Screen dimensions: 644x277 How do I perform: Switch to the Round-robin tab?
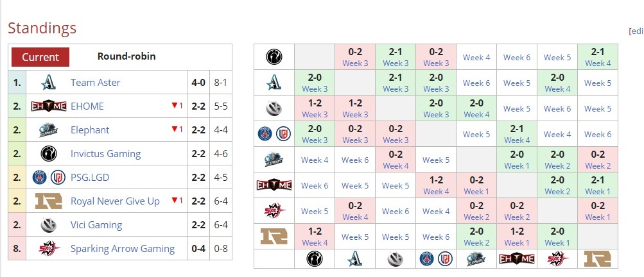(x=126, y=56)
